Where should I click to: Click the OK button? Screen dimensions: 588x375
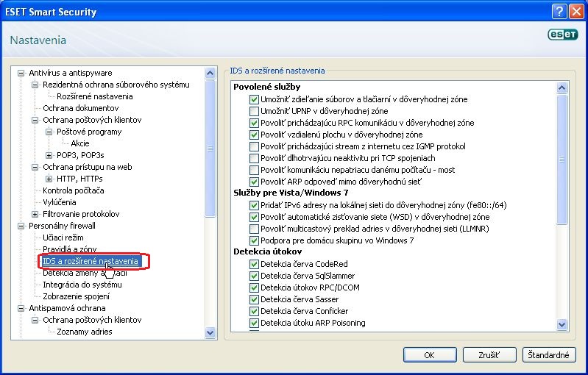point(430,355)
